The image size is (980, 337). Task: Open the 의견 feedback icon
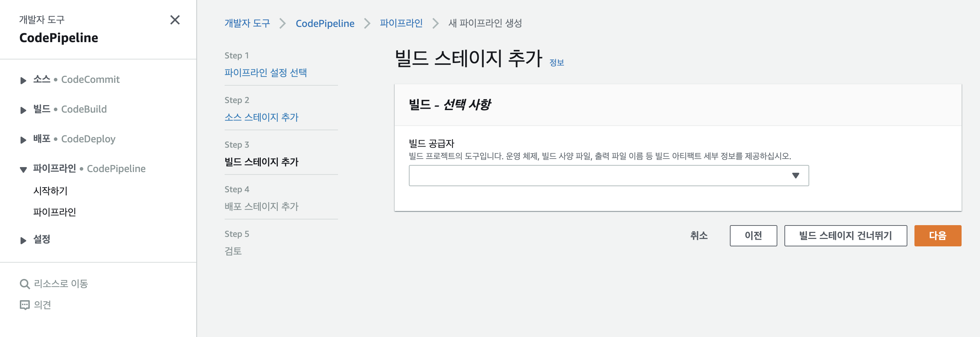pyautogui.click(x=25, y=305)
